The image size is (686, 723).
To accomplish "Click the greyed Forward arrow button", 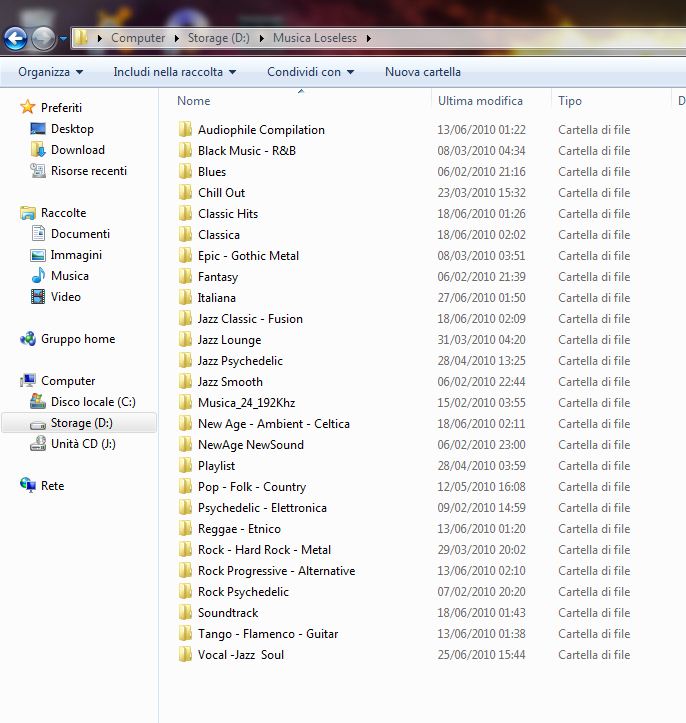I will (x=43, y=38).
